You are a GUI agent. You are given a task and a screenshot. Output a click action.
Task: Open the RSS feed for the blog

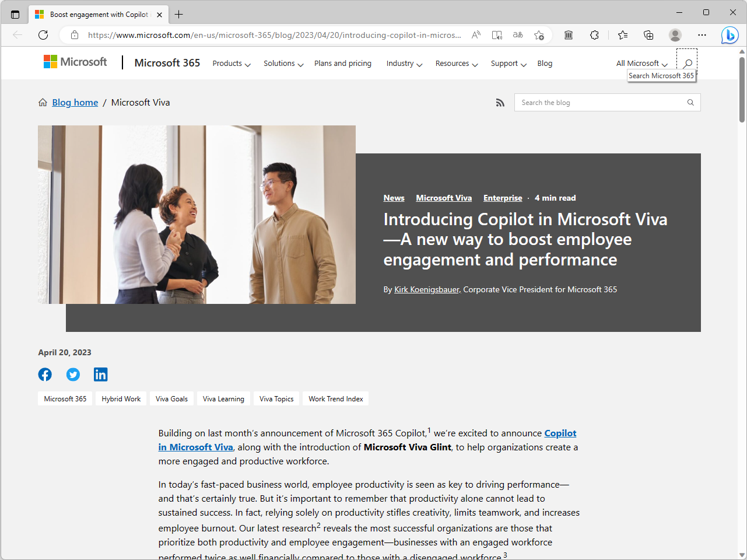pos(500,102)
